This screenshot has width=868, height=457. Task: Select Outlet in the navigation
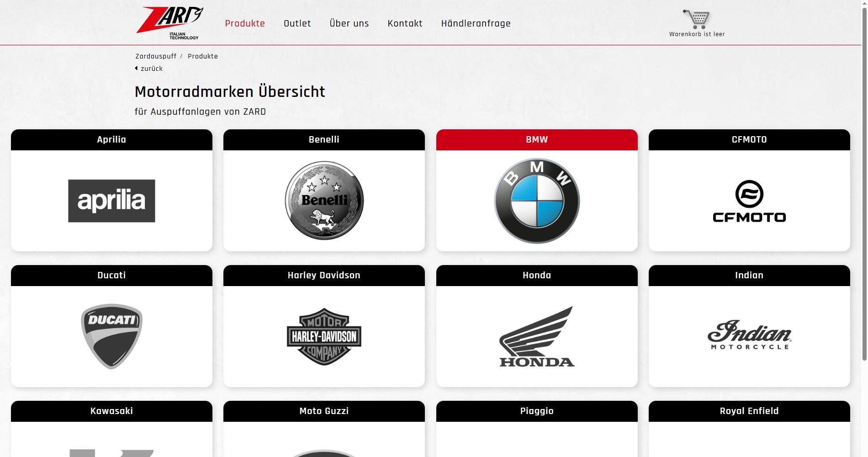[297, 23]
